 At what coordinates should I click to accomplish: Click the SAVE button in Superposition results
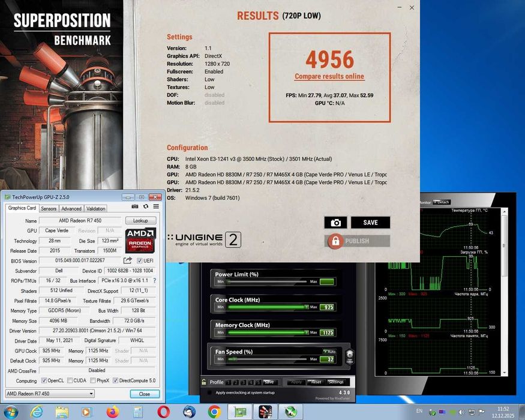coord(370,223)
